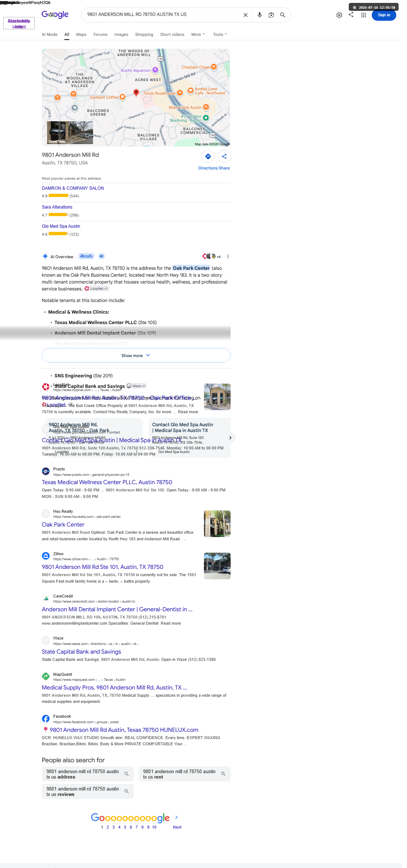Start voice search with the microphone icon
Viewport: 407px width, 868px height.
[260, 15]
